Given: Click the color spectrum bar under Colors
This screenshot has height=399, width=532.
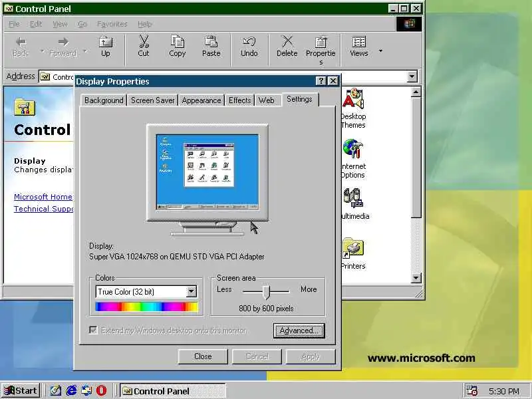Looking at the screenshot, I should [x=146, y=307].
